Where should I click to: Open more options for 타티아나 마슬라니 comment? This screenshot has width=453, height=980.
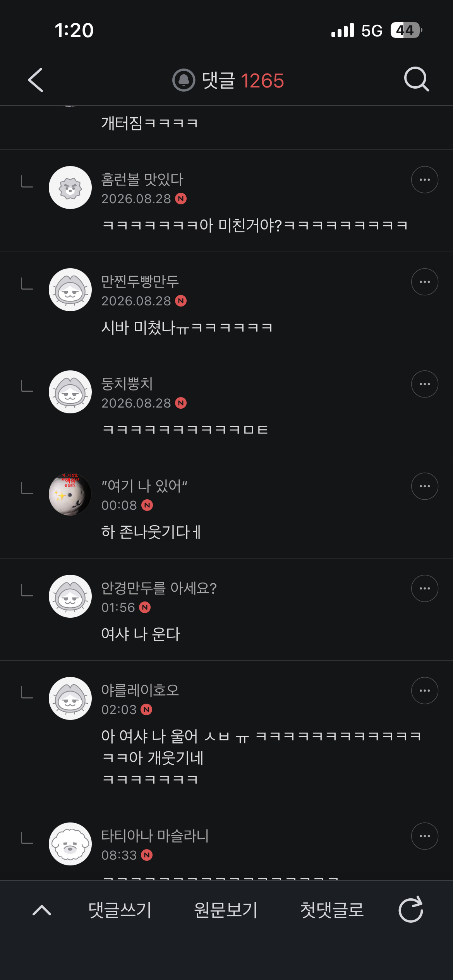click(x=425, y=836)
